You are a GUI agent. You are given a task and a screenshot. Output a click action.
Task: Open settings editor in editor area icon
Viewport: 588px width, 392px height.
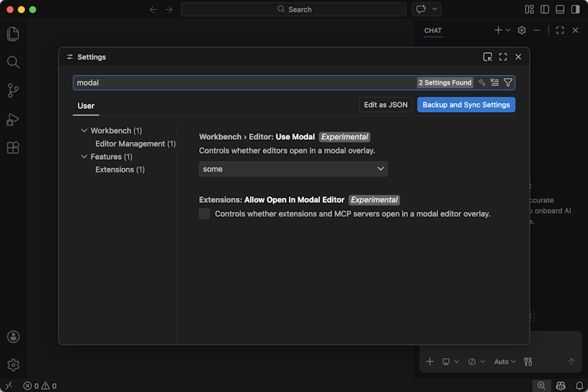(x=487, y=57)
